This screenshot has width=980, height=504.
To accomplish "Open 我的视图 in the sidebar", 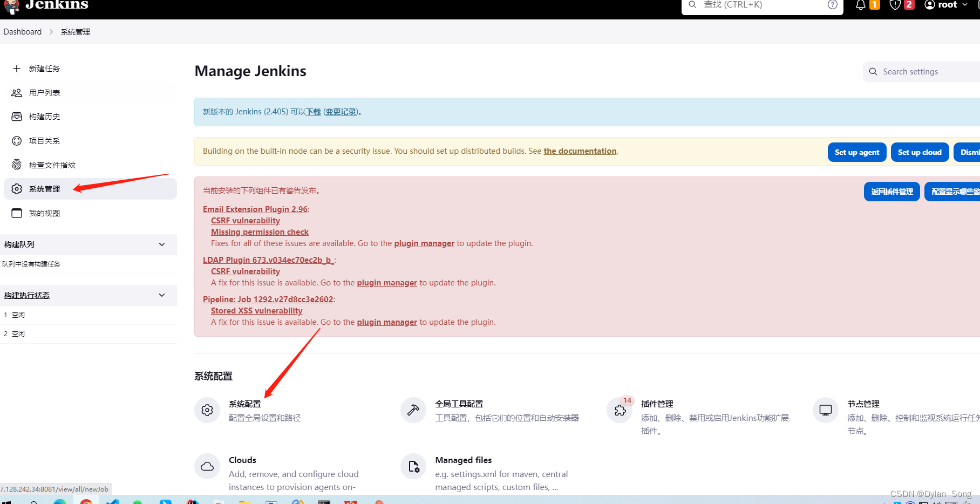I will coord(45,213).
